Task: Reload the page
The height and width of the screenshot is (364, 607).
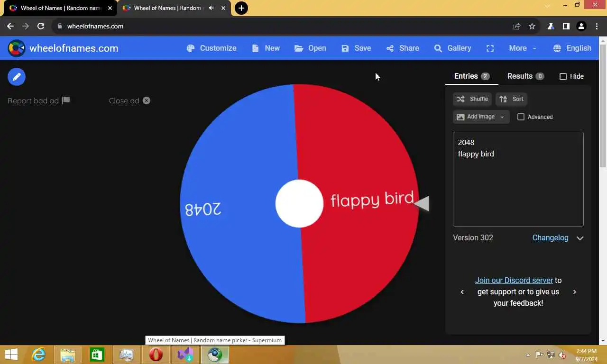Action: tap(41, 26)
